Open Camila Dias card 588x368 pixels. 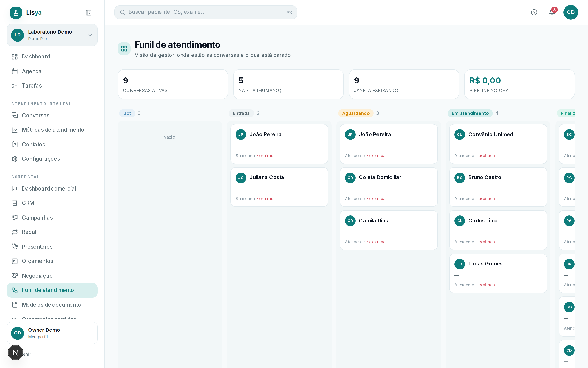(389, 230)
